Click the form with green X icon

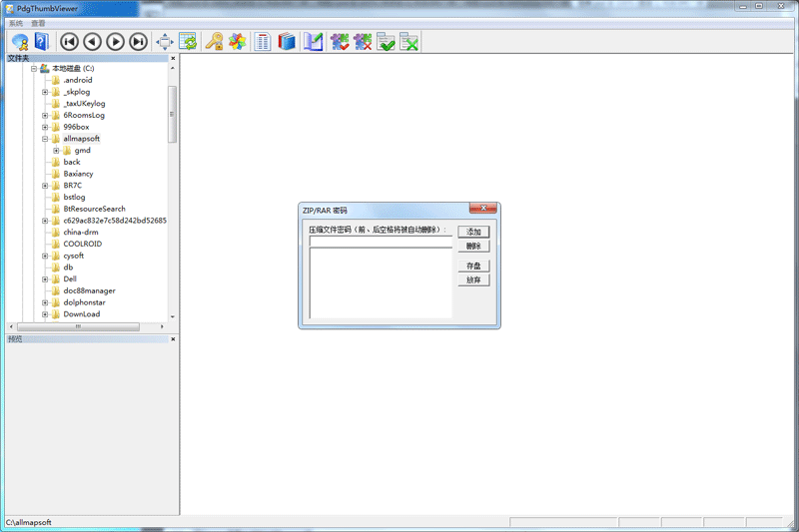pos(409,42)
